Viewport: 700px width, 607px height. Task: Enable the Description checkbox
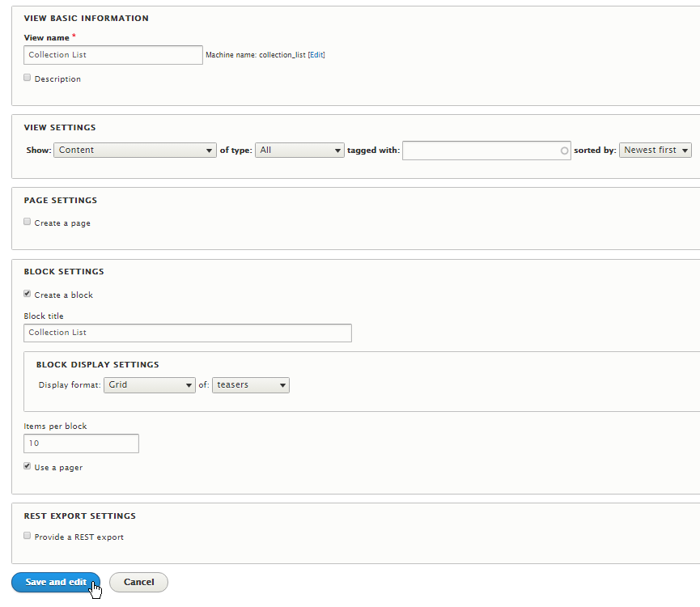click(x=27, y=76)
